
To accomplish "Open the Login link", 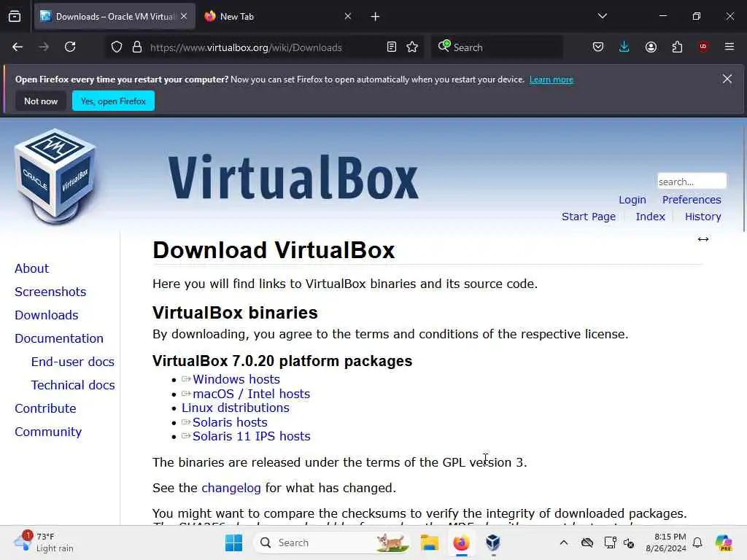I will [632, 200].
